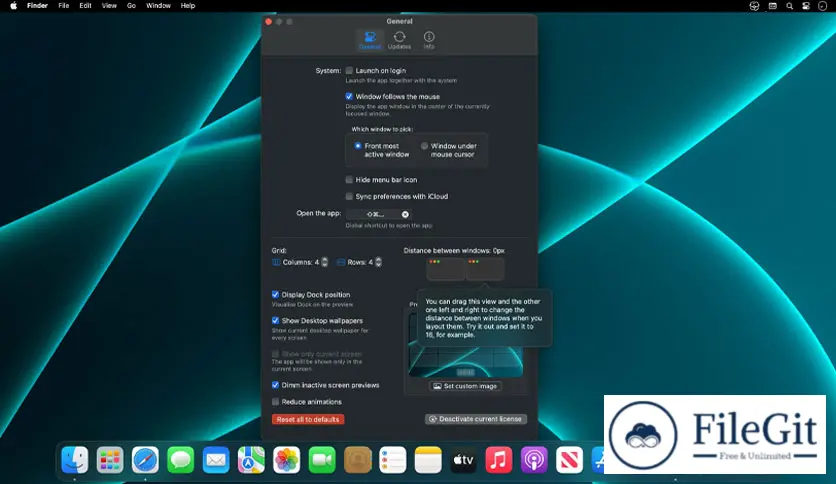
Task: Click the right window distance preview
Action: (485, 269)
